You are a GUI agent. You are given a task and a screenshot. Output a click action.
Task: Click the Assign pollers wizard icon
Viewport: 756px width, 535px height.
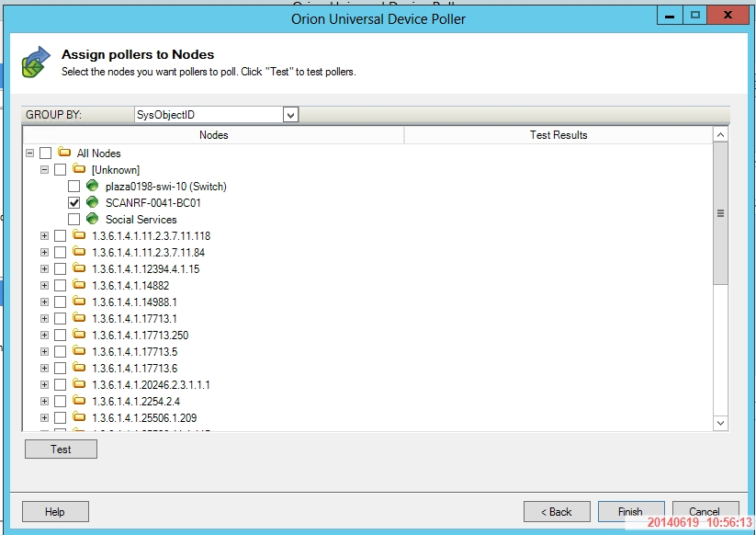[36, 63]
